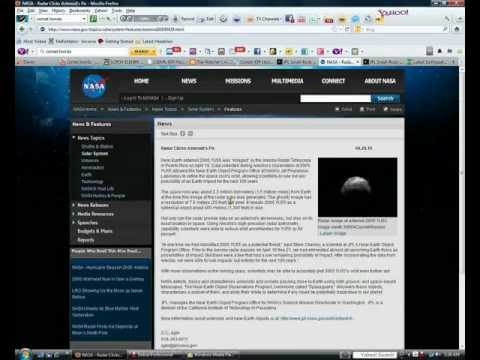Increase text size with plus box
This screenshot has width=480, height=360.
pos(183,134)
